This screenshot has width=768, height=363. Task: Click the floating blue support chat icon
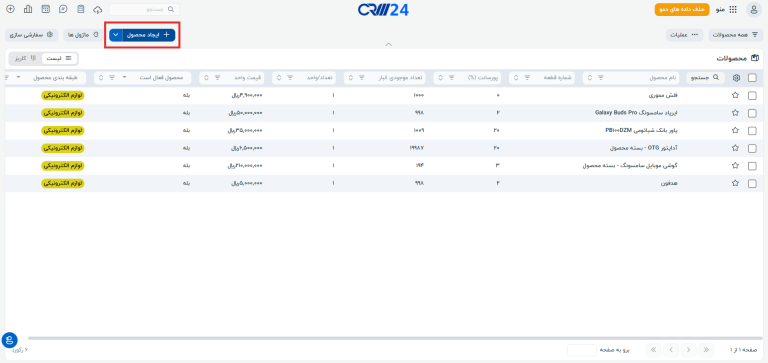tap(10, 340)
